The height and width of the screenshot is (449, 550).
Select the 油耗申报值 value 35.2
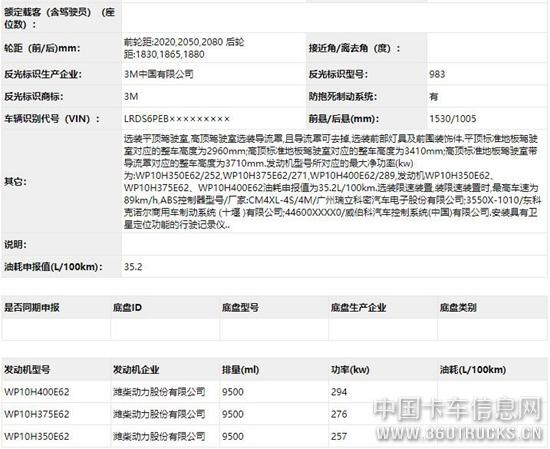point(133,267)
